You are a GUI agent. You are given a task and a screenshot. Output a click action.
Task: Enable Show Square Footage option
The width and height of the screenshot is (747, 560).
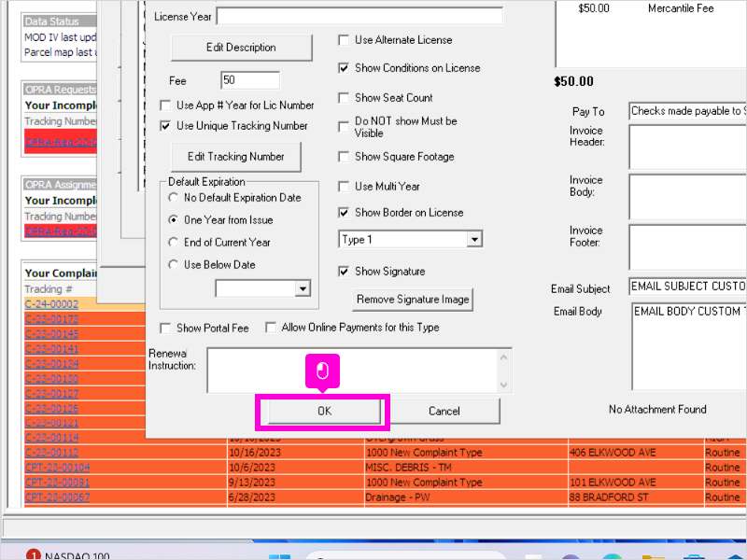pyautogui.click(x=344, y=157)
